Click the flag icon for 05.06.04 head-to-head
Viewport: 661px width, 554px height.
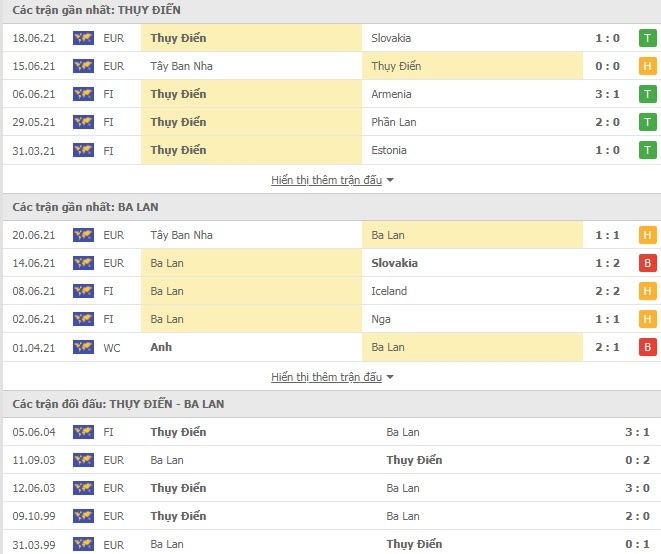pyautogui.click(x=83, y=432)
